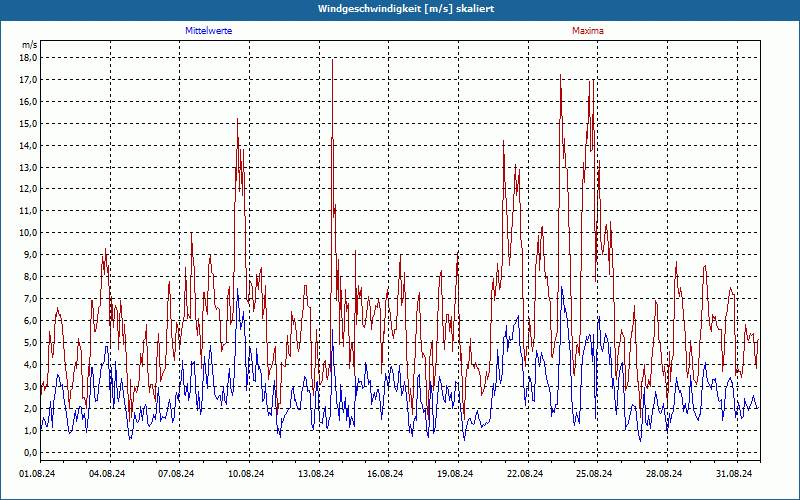
Task: Click the blue Mittelwerte legend label
Action: (x=208, y=31)
